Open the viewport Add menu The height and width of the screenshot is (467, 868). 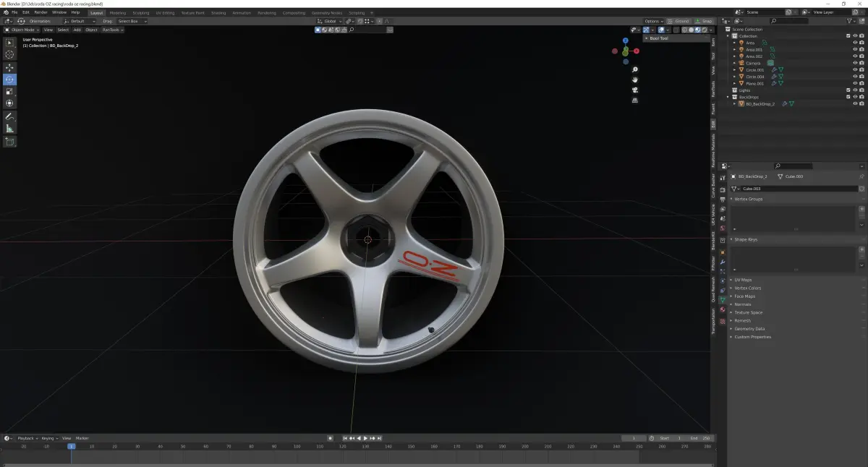77,30
